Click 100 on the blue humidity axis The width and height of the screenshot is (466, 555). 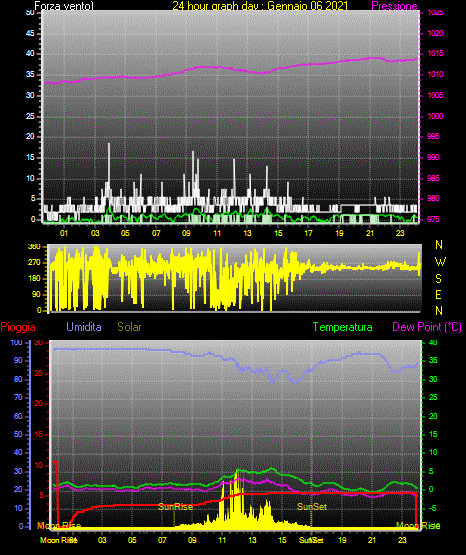tap(17, 342)
